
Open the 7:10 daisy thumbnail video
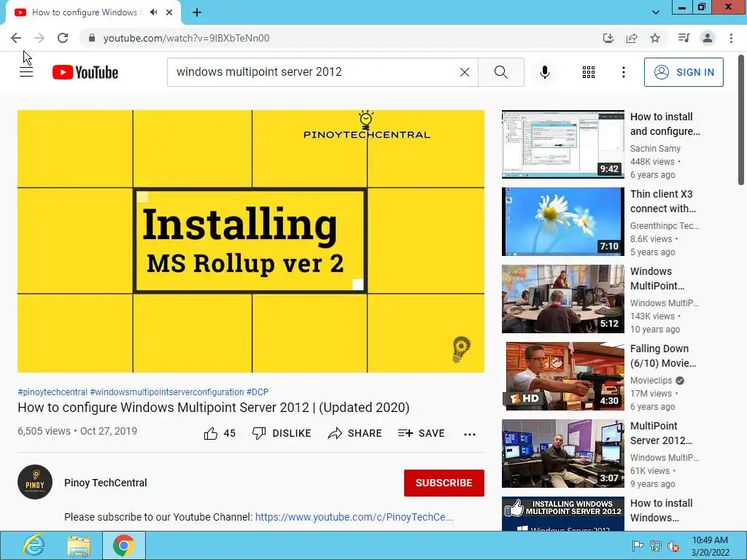[x=562, y=222]
